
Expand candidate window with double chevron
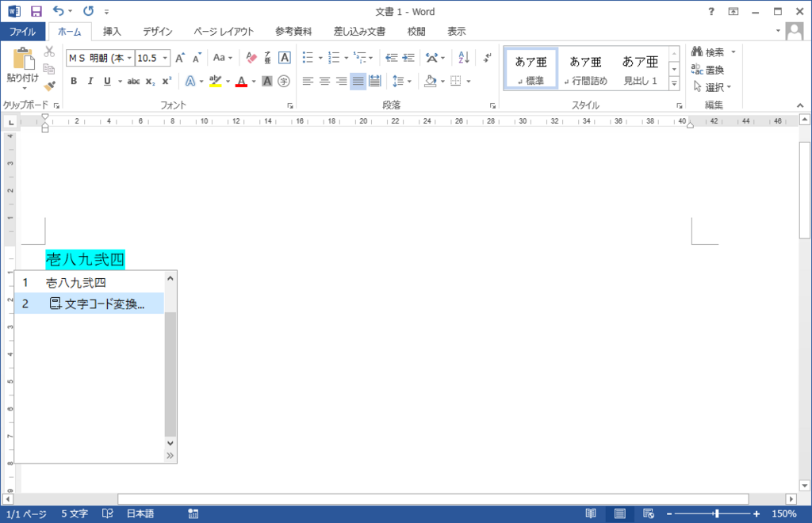[x=170, y=456]
